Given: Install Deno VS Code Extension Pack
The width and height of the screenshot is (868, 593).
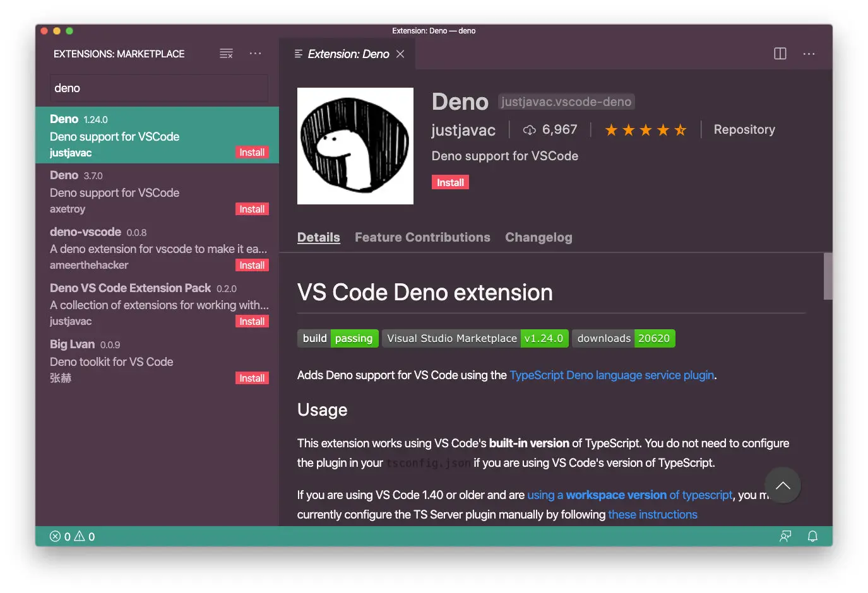Looking at the screenshot, I should pyautogui.click(x=252, y=321).
